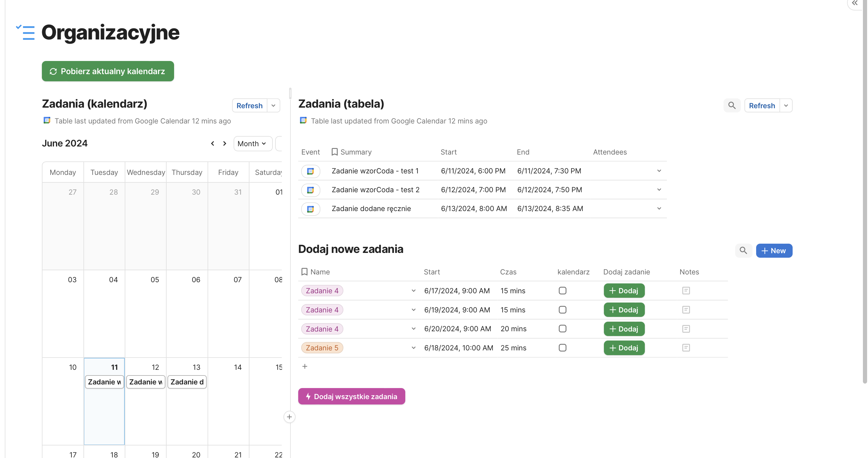This screenshot has width=868, height=458.
Task: Go to previous month arrow
Action: point(213,143)
